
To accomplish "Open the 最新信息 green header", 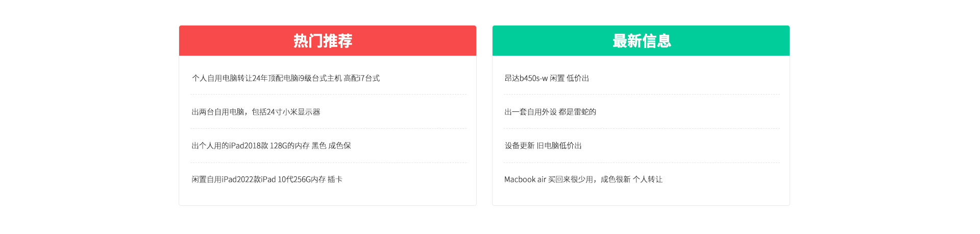I will pos(641,41).
